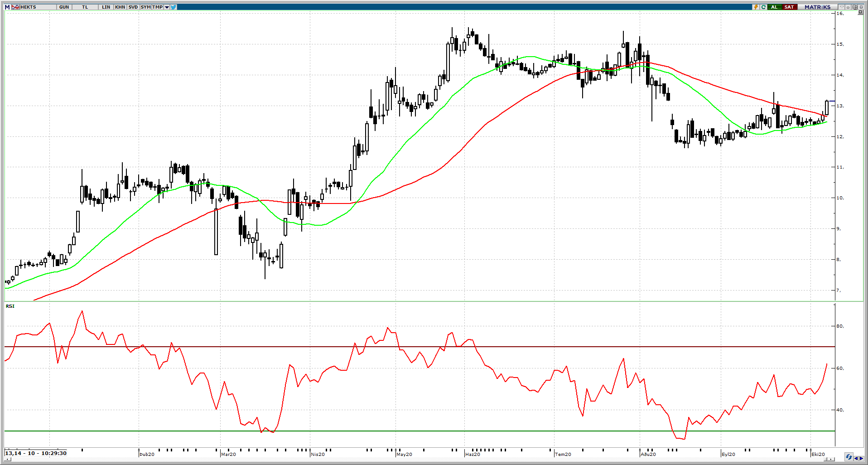Click the 13 price axis label
The height and width of the screenshot is (465, 868).
[840, 106]
